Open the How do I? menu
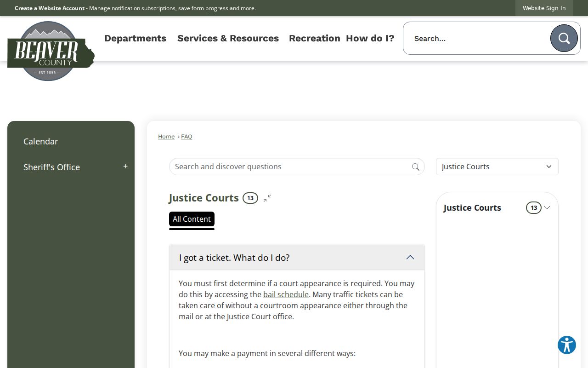The height and width of the screenshot is (368, 588). coord(370,38)
